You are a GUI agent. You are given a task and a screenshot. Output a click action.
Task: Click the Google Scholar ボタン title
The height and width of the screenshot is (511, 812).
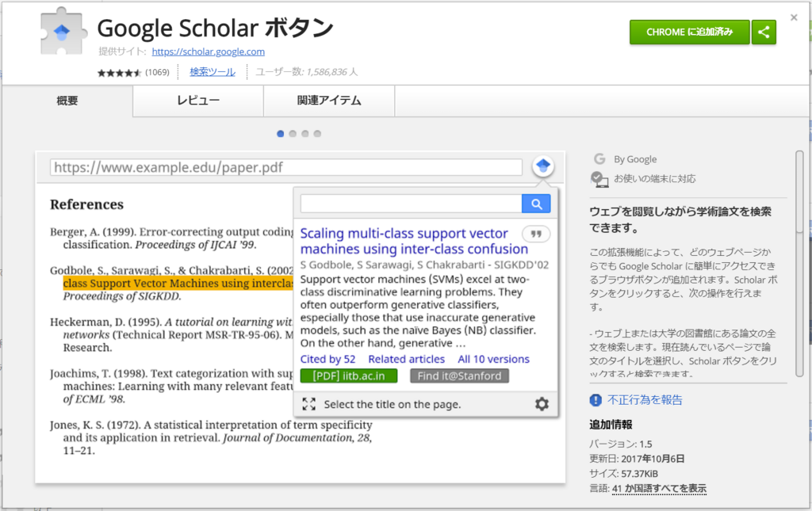216,29
